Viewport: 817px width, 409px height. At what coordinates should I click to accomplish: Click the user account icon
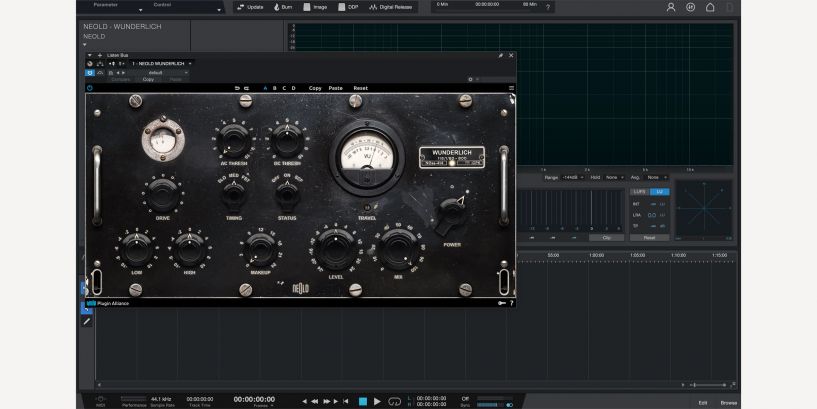671,7
